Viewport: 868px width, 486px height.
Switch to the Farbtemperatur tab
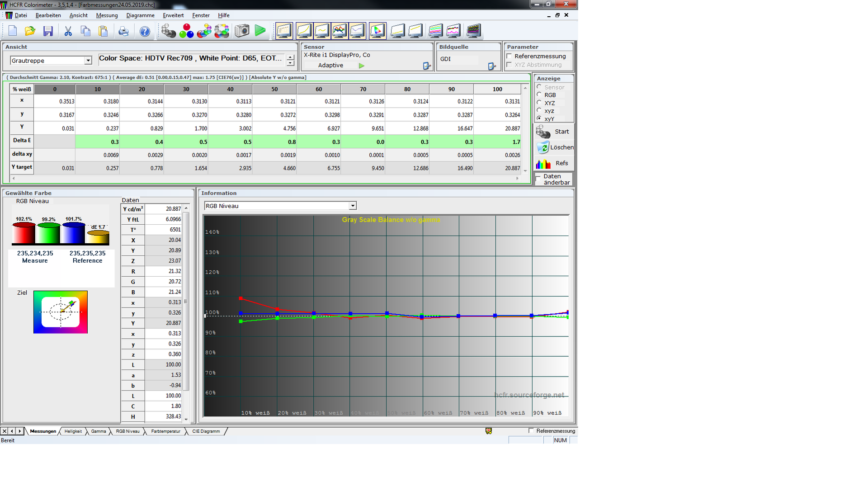coord(165,431)
